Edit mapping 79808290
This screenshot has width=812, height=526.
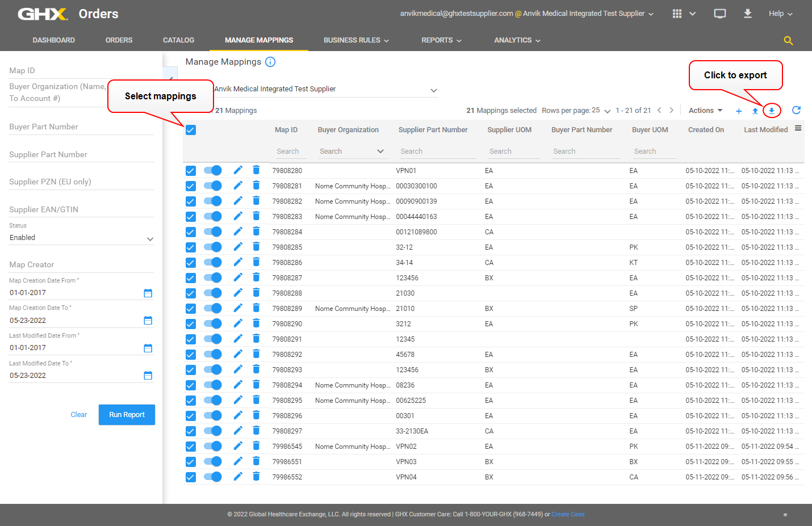click(x=238, y=323)
